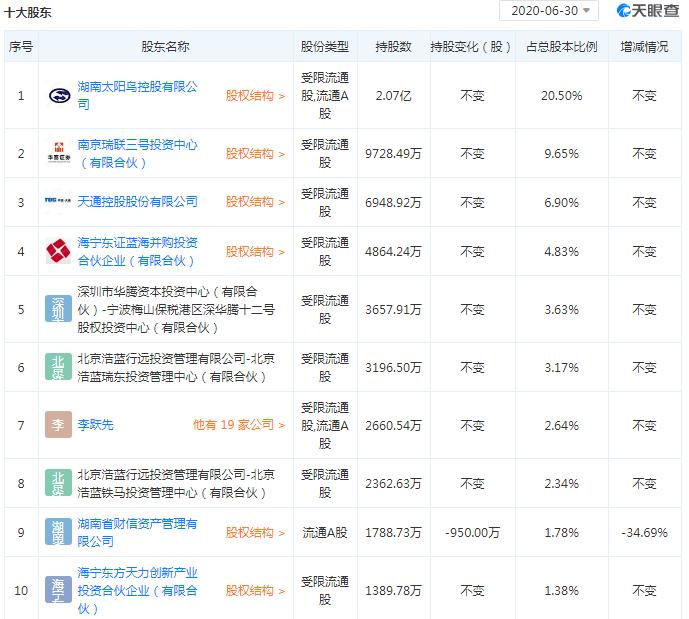Open 湖南太阳鸟控股有限公司 company link
Screen dimensions: 689x619
tap(138, 95)
